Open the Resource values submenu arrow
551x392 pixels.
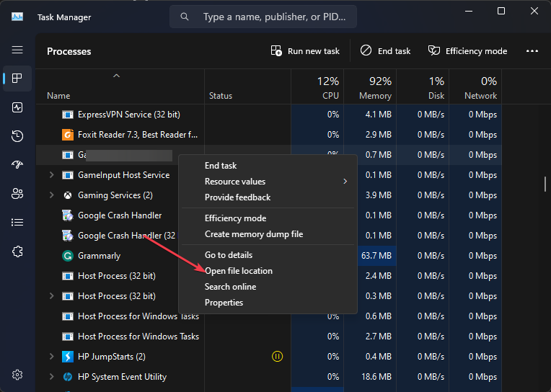coord(345,182)
